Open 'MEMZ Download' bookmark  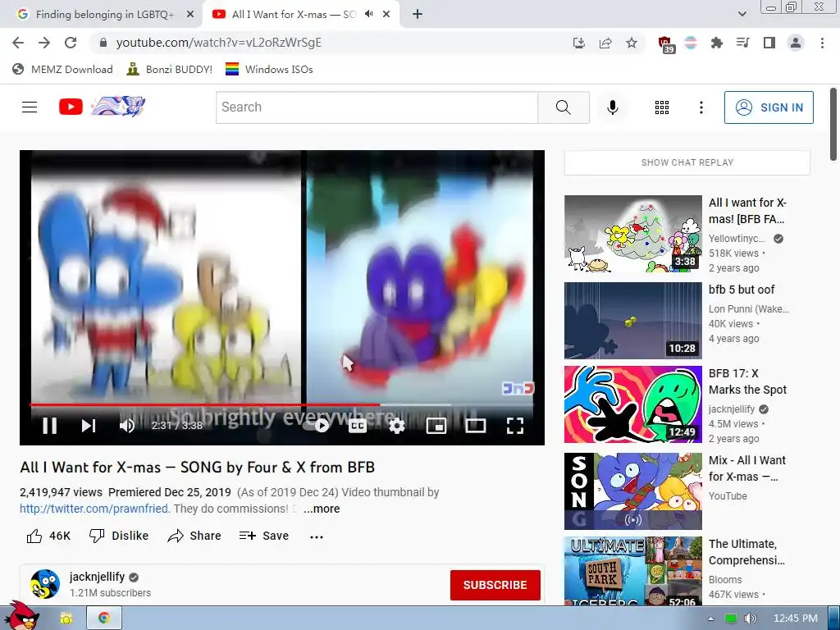click(62, 69)
